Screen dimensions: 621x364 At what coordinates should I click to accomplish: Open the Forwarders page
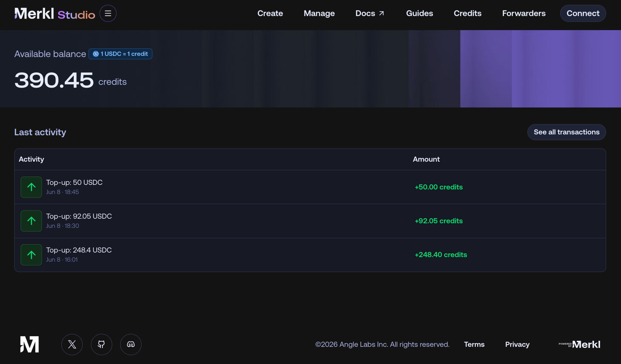pos(524,14)
